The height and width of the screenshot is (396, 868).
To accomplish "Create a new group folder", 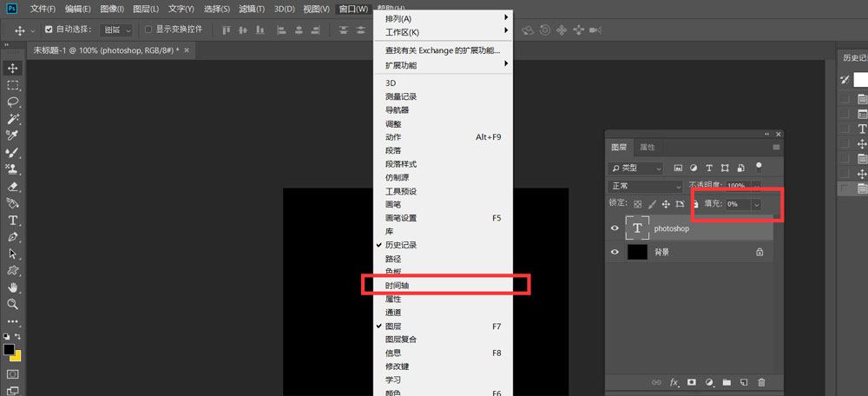I will click(x=727, y=382).
